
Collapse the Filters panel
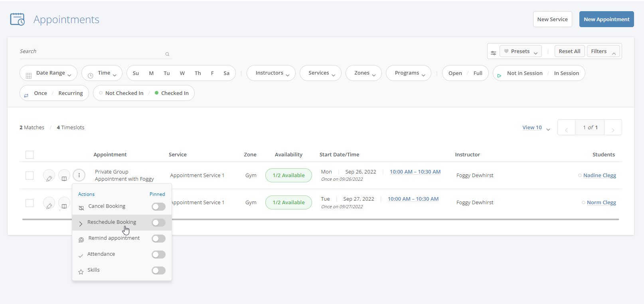[603, 51]
